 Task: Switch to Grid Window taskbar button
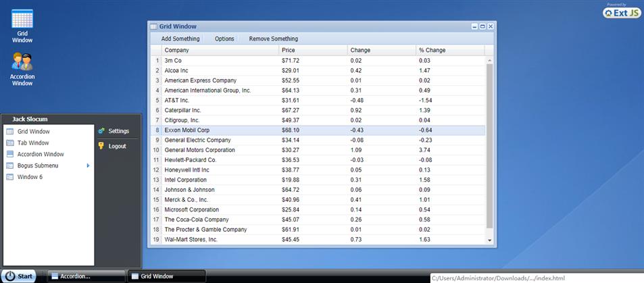(x=167, y=276)
